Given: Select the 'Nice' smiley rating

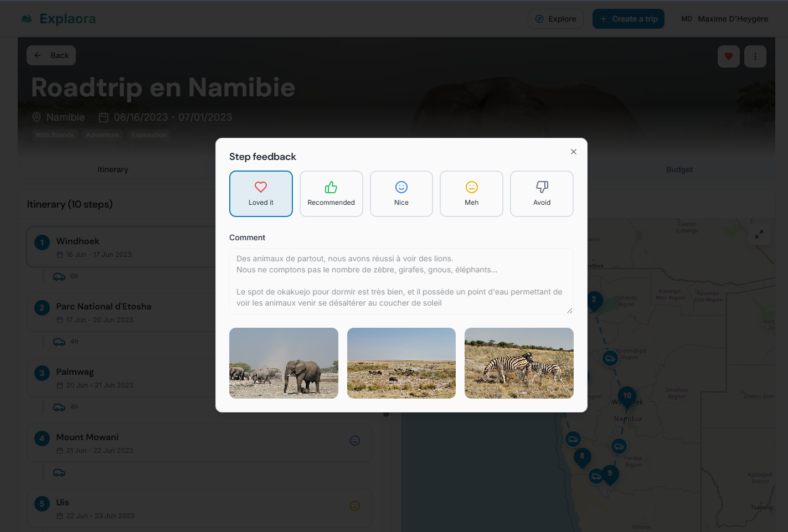Looking at the screenshot, I should click(401, 193).
